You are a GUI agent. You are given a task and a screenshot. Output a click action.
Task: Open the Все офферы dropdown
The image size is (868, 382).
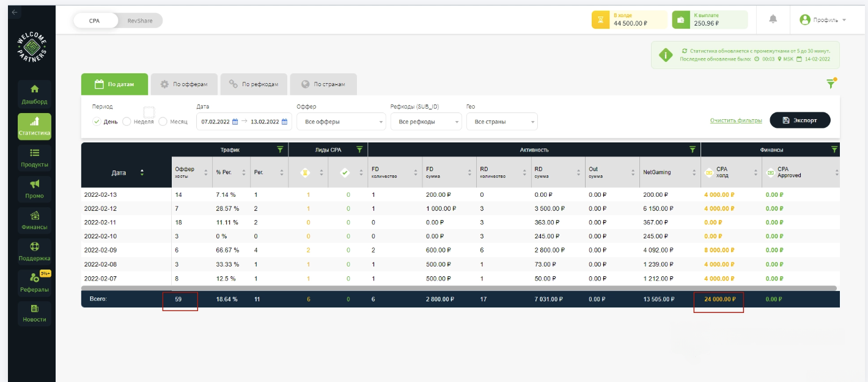[341, 122]
